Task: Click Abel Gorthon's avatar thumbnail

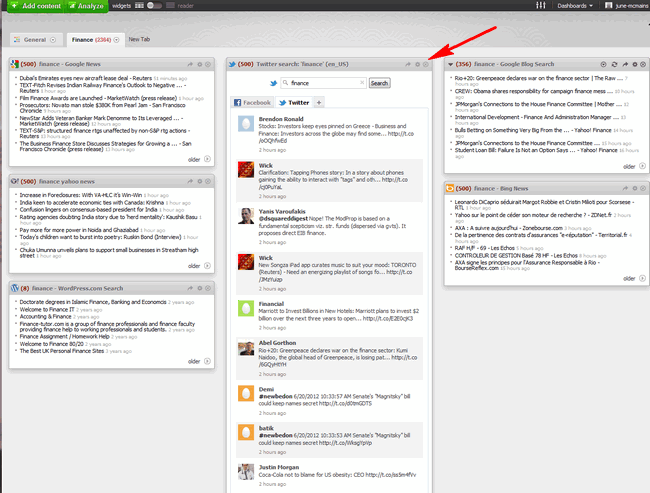Action: point(246,347)
